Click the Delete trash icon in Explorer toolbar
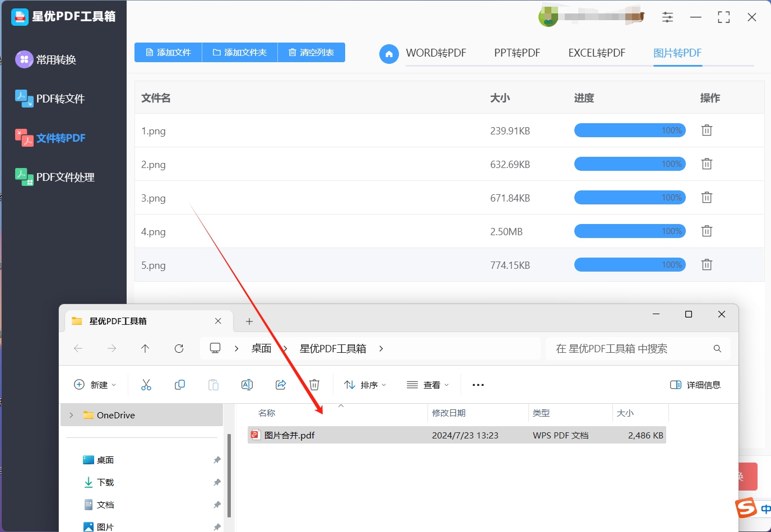771x532 pixels. 314,385
